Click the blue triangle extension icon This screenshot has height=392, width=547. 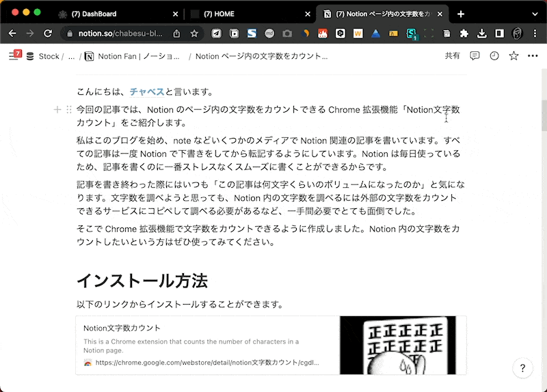[x=375, y=33]
